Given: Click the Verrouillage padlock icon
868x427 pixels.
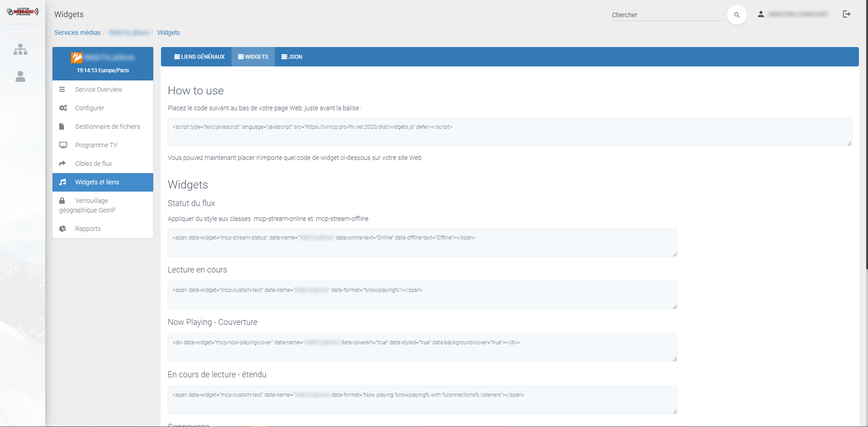Looking at the screenshot, I should tap(62, 201).
